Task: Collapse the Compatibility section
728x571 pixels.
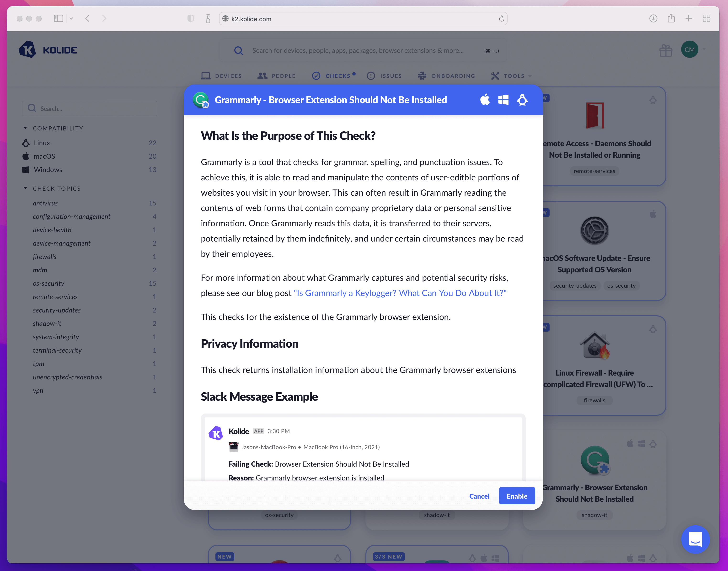Action: (x=25, y=128)
